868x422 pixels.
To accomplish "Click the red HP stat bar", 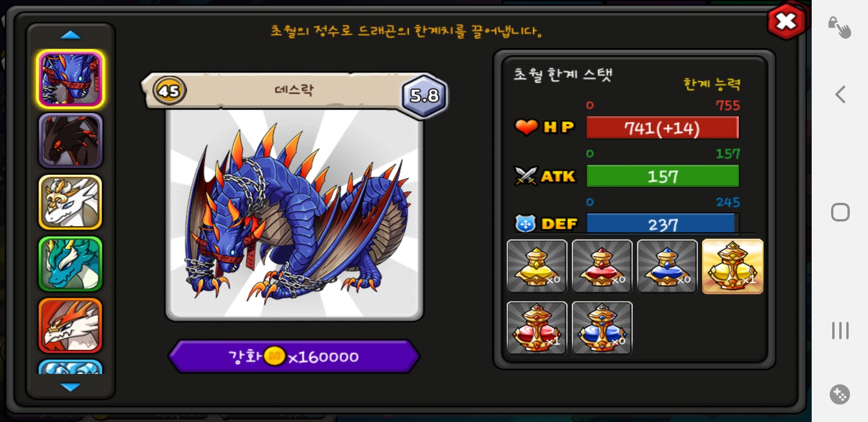I will [x=663, y=128].
